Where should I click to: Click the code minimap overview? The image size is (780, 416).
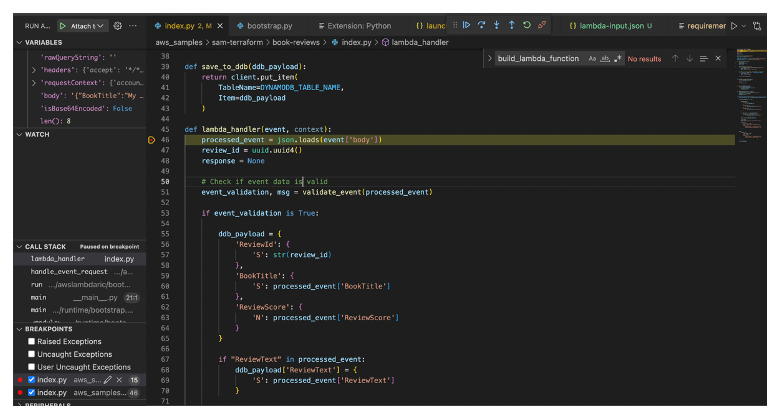tap(751, 95)
